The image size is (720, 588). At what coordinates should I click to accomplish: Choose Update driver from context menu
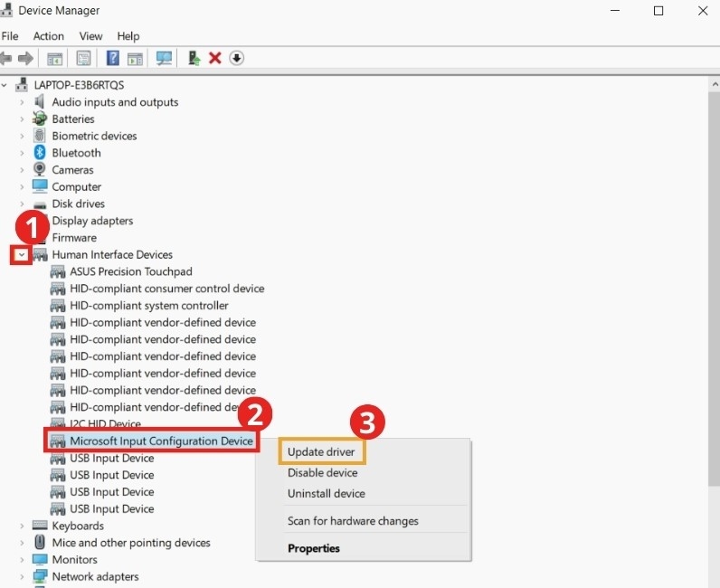[x=321, y=452]
